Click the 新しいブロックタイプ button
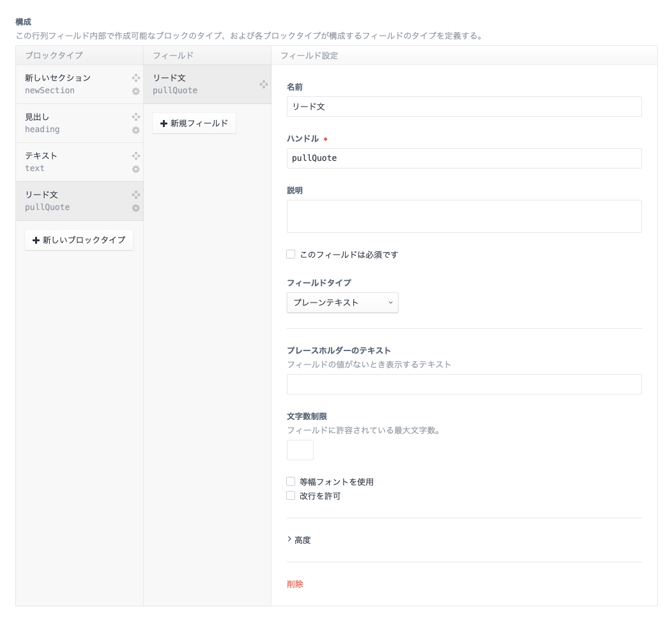The image size is (672, 623). pyautogui.click(x=79, y=240)
